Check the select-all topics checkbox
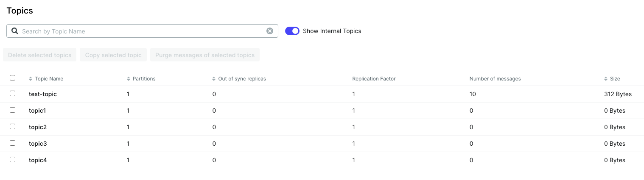The image size is (644, 180). tap(12, 78)
